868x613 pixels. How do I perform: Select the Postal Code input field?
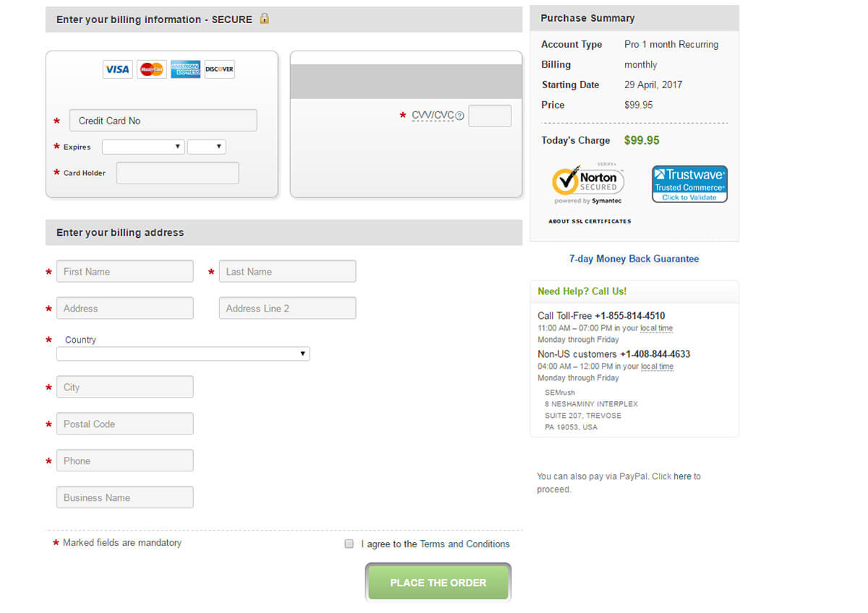[125, 424]
